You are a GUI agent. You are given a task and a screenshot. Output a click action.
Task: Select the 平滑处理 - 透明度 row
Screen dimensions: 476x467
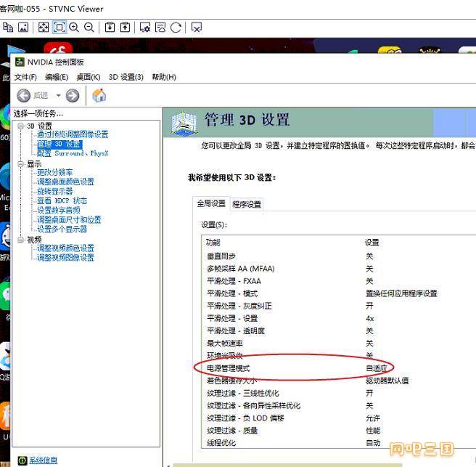[339, 331]
